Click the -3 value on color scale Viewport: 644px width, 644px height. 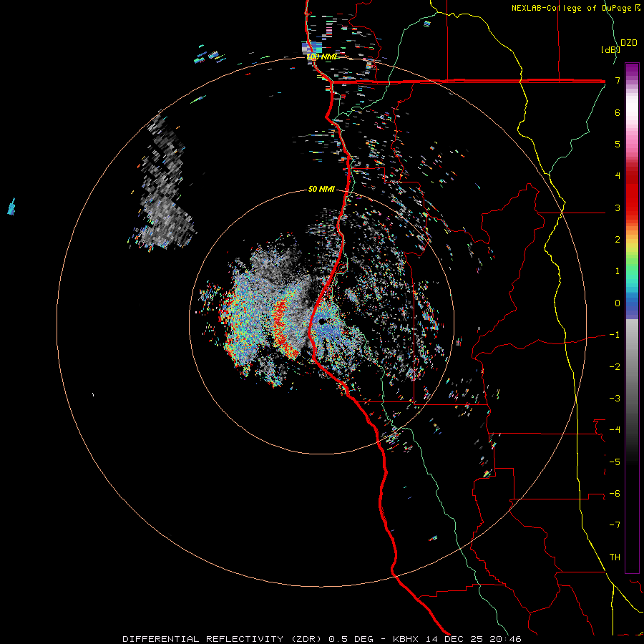click(615, 399)
